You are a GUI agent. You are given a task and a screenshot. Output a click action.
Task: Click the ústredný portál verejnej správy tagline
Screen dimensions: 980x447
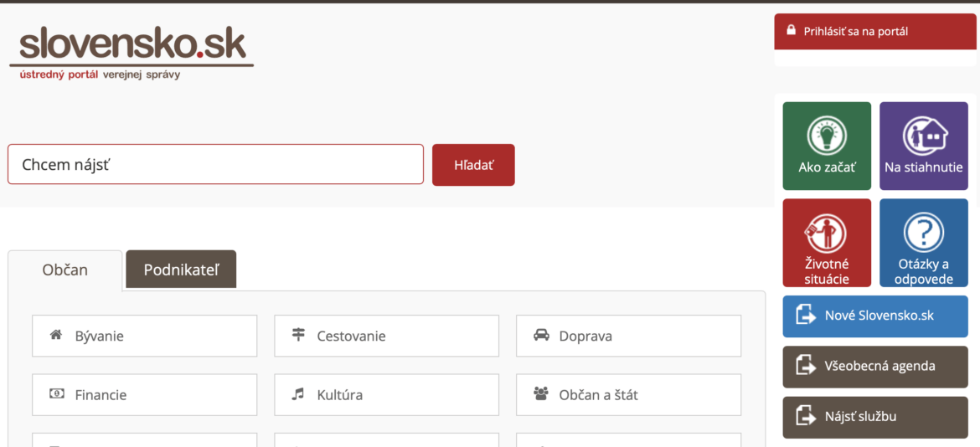[x=100, y=74]
